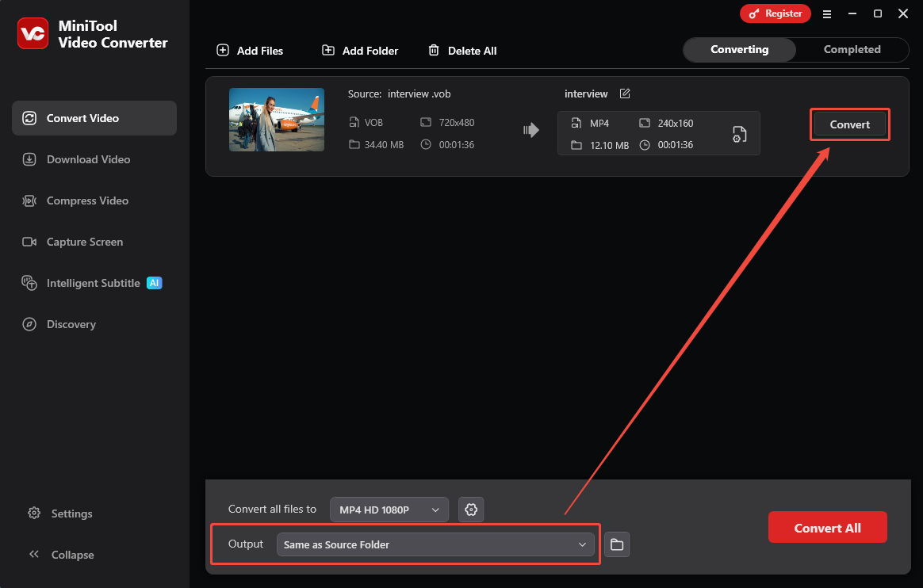Rename the interview output file

click(625, 94)
